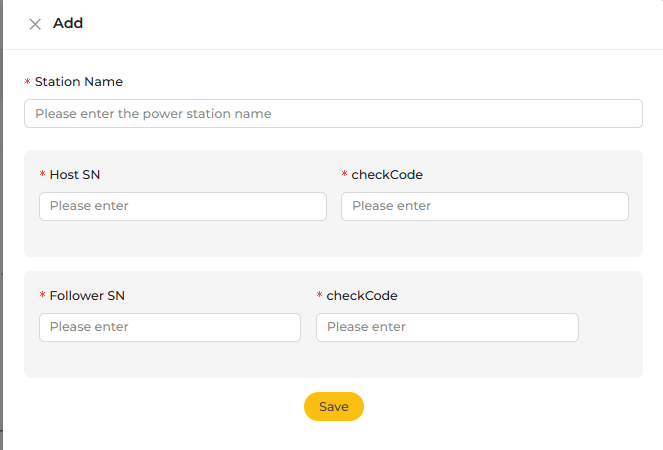Click the required asterisk before Follower SN

click(42, 294)
